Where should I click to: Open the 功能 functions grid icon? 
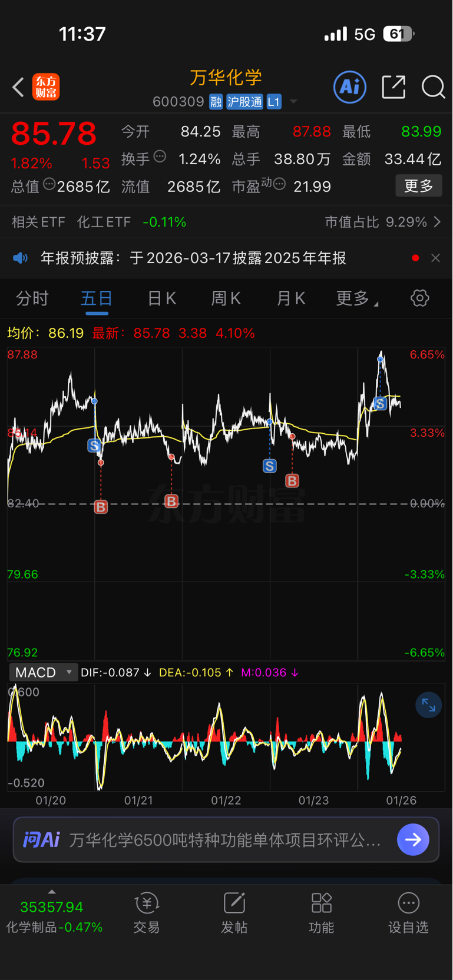click(321, 913)
